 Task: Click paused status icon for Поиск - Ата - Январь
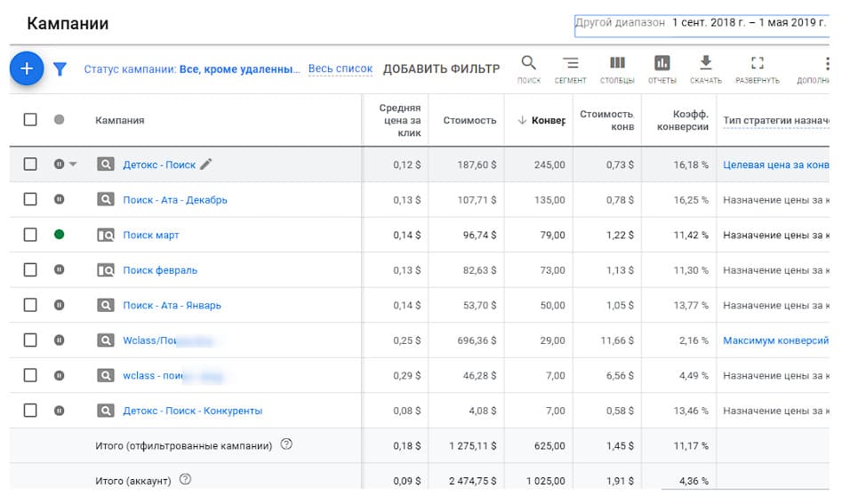pyautogui.click(x=59, y=305)
